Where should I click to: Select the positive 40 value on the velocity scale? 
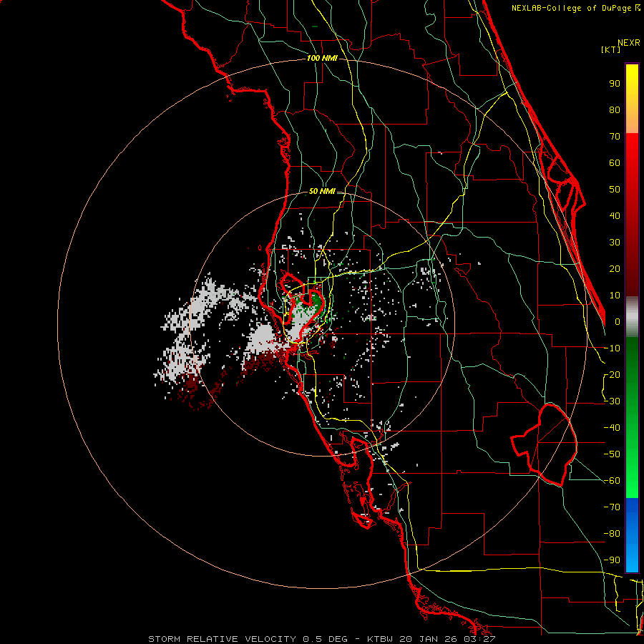(615, 216)
